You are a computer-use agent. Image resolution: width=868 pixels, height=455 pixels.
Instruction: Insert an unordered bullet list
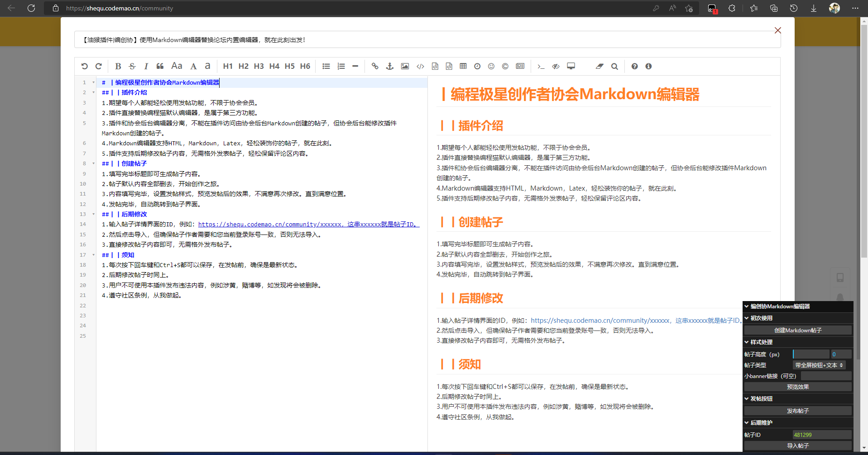click(326, 66)
